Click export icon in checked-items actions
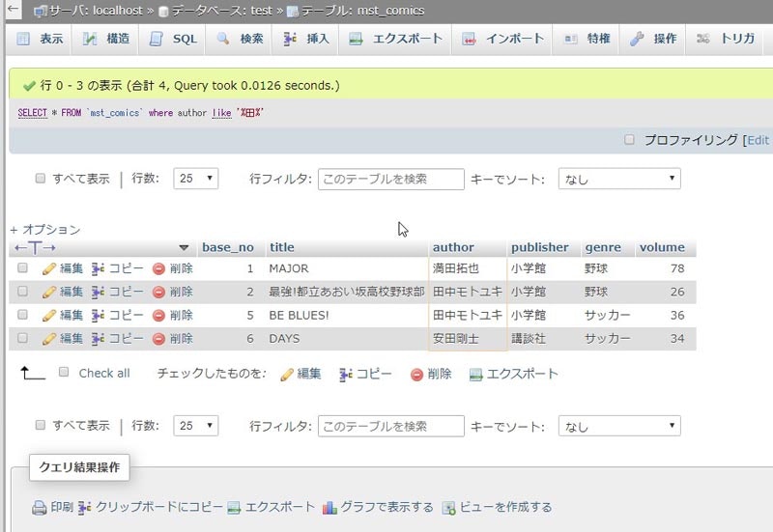Image resolution: width=773 pixels, height=532 pixels. (x=475, y=375)
